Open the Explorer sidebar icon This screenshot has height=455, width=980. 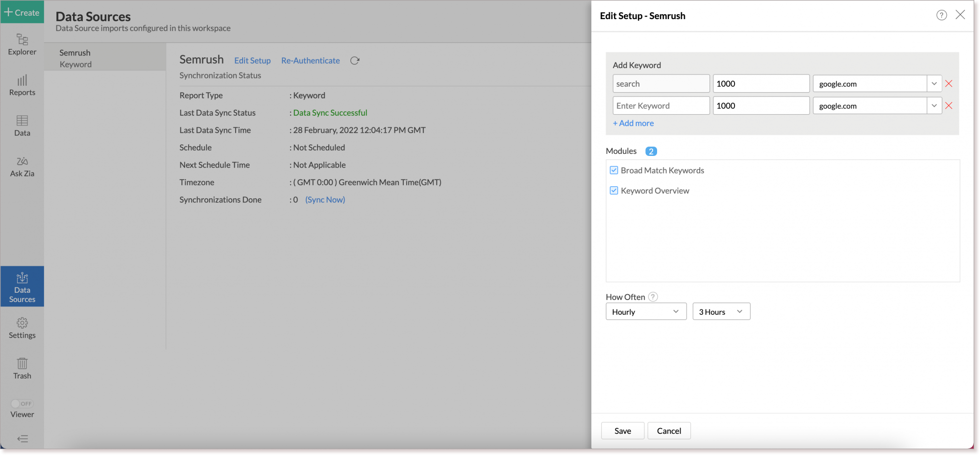tap(22, 45)
